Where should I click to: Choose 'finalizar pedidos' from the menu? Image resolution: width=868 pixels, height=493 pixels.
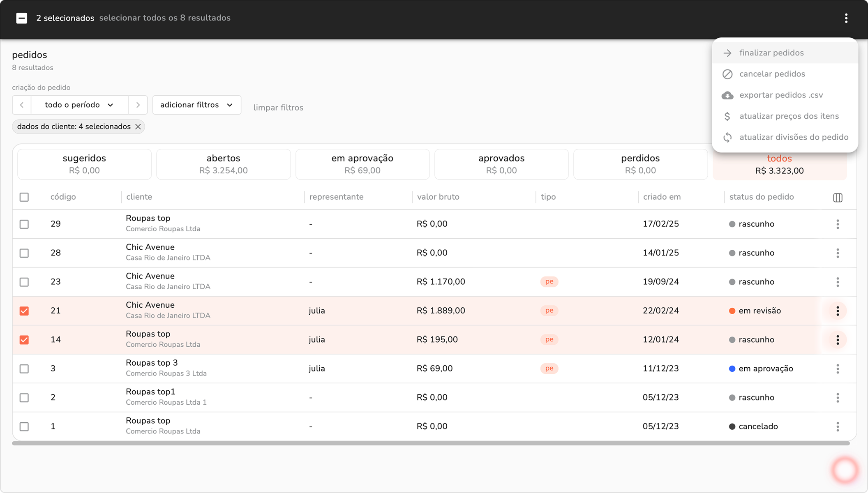771,53
